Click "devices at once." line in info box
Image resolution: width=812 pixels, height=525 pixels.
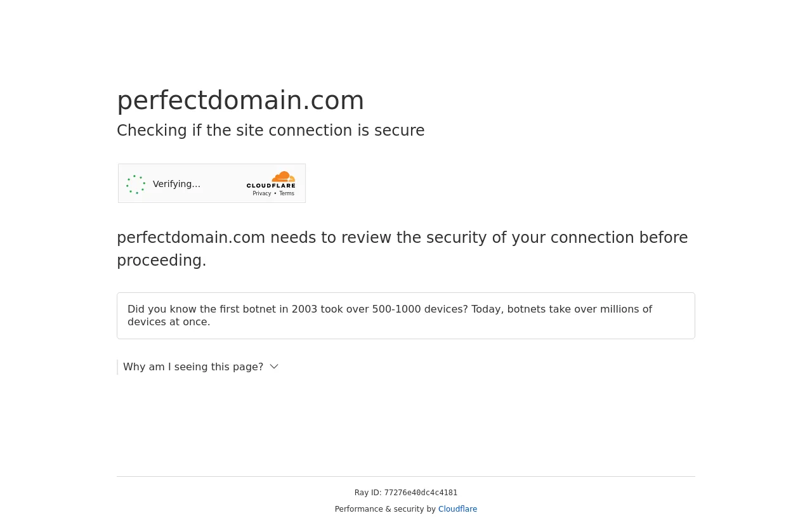169,322
